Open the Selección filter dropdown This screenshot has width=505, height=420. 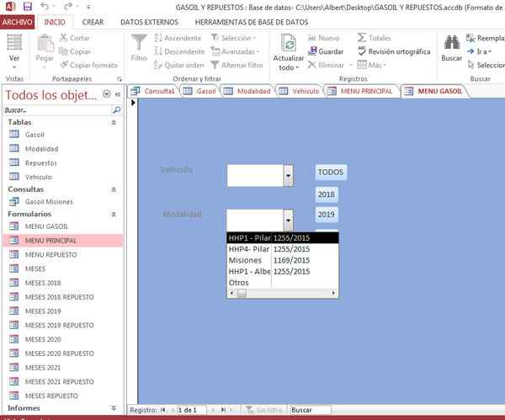tap(234, 38)
